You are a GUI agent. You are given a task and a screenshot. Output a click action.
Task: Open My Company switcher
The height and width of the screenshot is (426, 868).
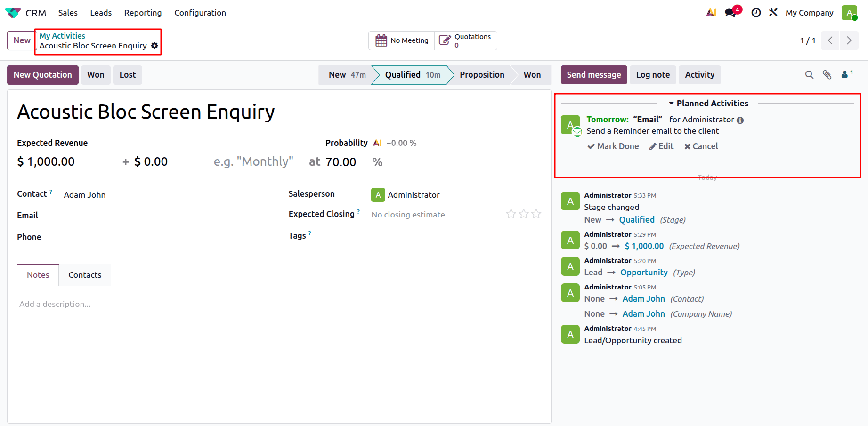[x=809, y=13]
